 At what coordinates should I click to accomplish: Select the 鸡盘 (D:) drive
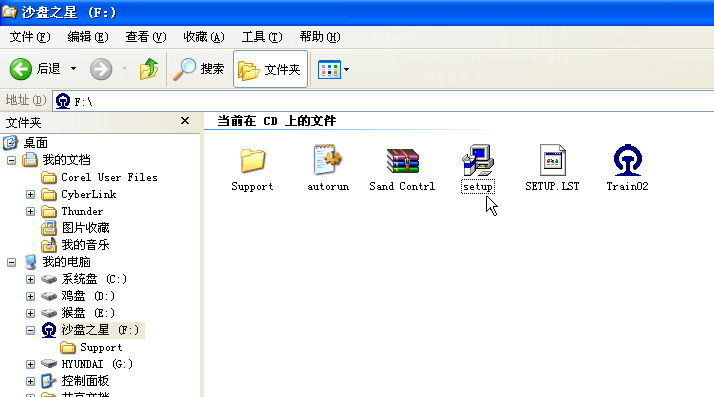88,296
